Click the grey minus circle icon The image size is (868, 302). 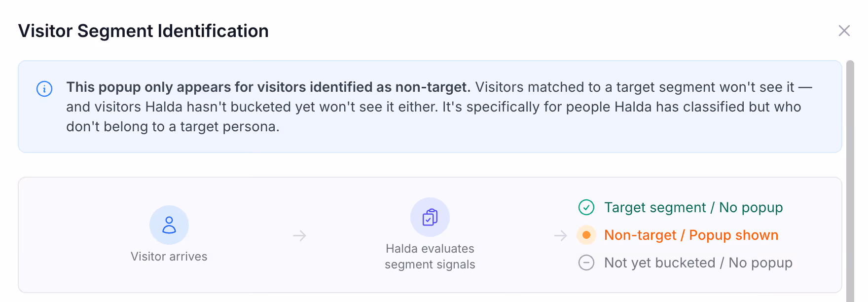click(x=586, y=263)
